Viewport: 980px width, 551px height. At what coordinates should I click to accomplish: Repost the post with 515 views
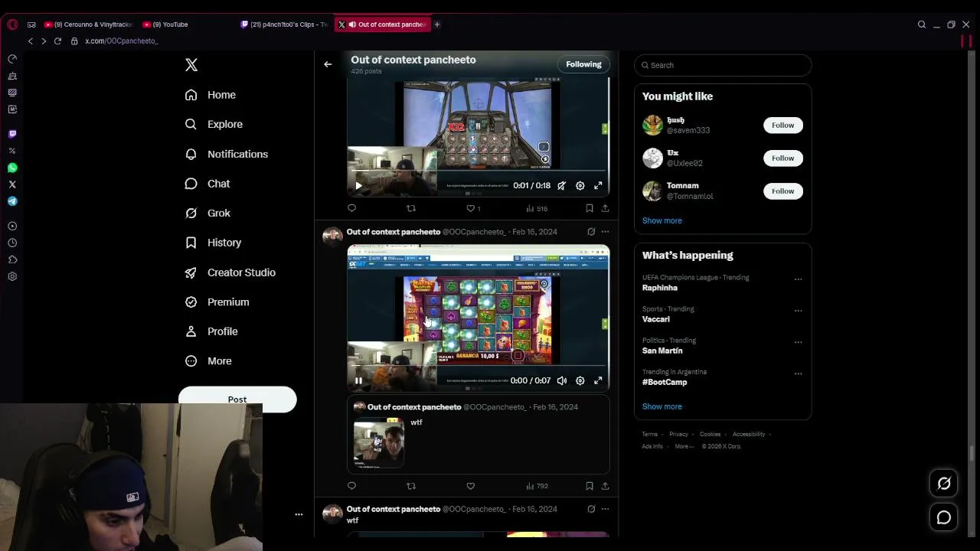411,208
